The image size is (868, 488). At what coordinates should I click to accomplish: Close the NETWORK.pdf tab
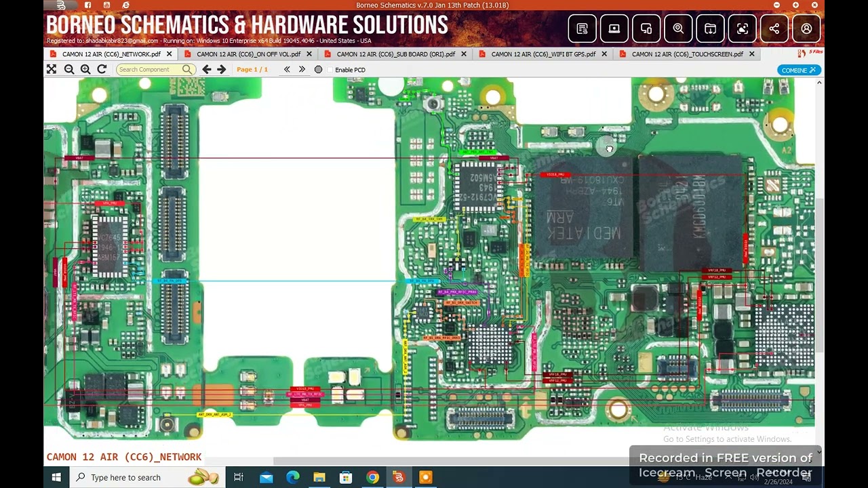[x=169, y=54]
